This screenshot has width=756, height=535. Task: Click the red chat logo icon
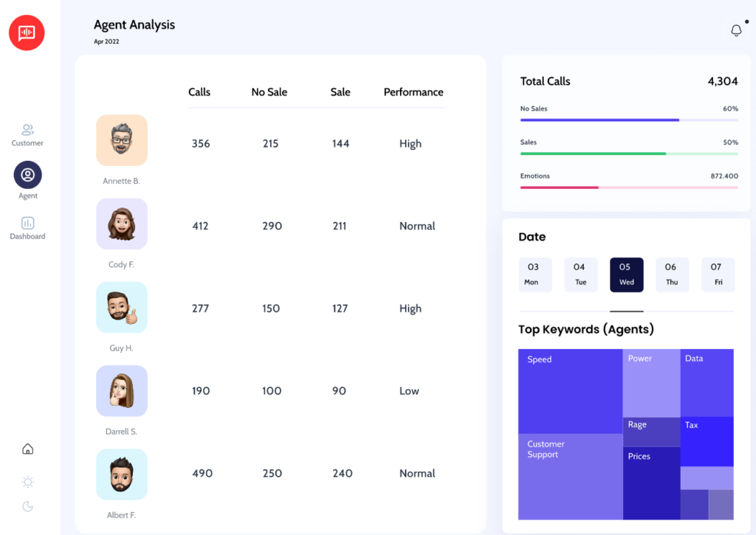coord(27,32)
